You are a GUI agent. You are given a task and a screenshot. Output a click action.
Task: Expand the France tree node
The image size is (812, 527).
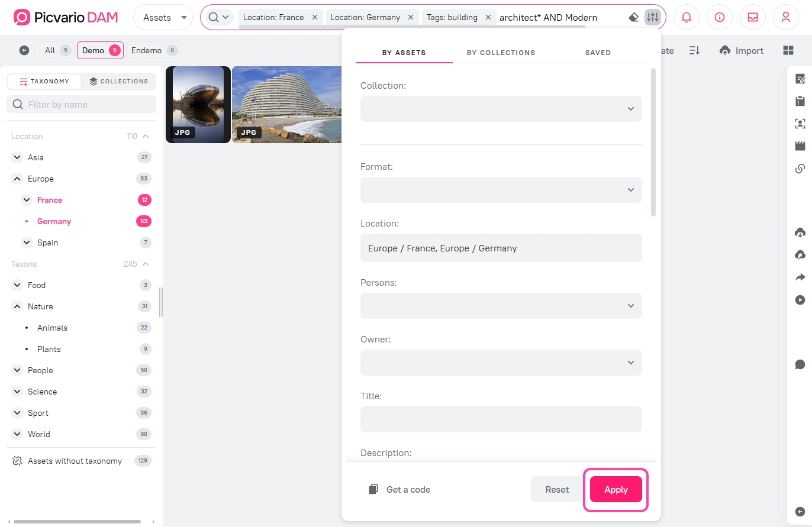[27, 200]
